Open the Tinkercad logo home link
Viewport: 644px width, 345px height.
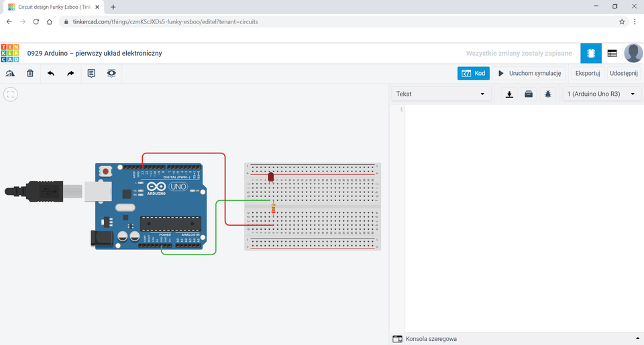10,54
